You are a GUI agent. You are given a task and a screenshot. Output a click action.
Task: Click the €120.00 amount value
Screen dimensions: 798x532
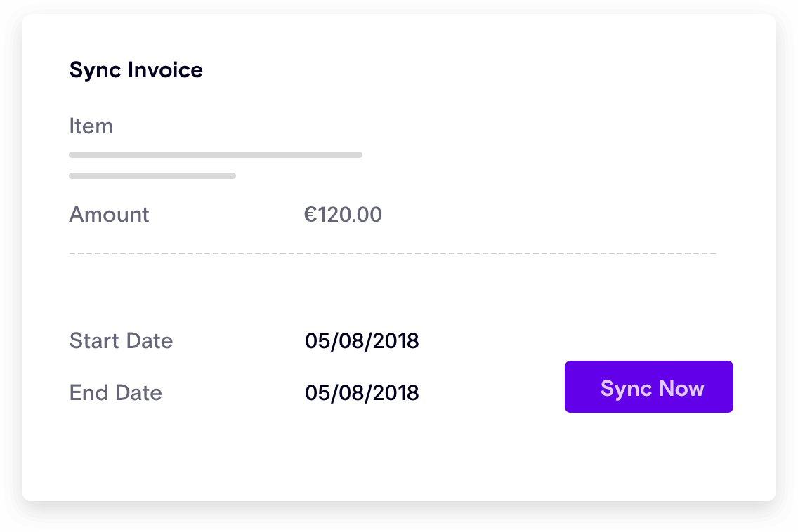(343, 214)
